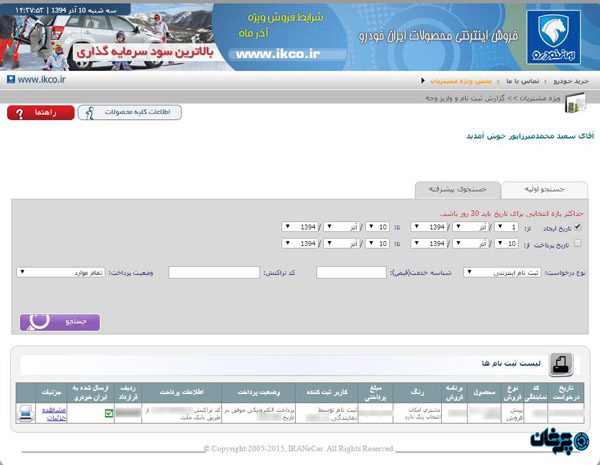
Task: Open creation-date to month dropdown
Action: (341, 227)
